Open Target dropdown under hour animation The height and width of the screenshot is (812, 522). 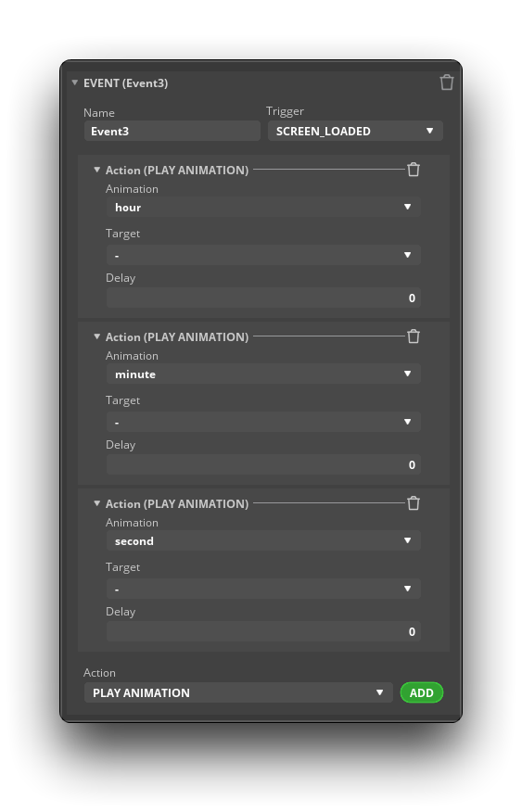point(263,255)
